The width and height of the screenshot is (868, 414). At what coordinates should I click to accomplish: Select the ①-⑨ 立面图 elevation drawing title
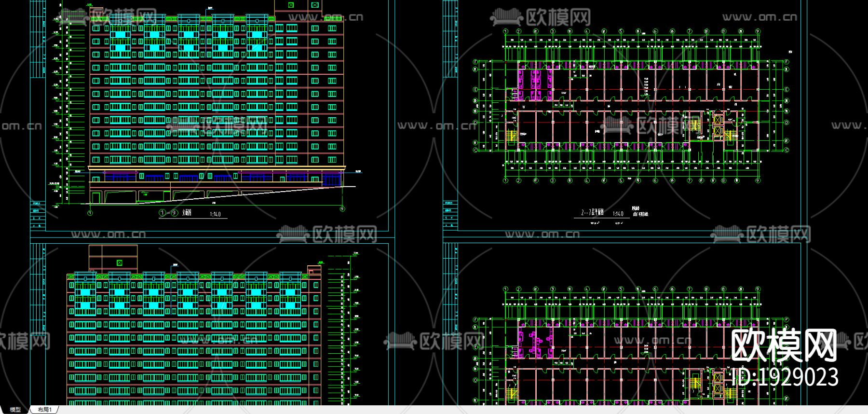176,212
